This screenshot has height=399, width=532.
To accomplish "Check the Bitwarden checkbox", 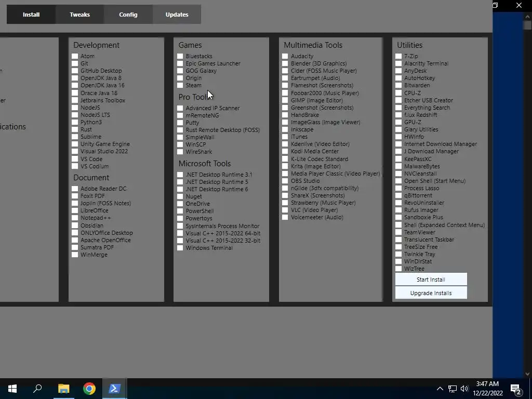I will tap(398, 85).
